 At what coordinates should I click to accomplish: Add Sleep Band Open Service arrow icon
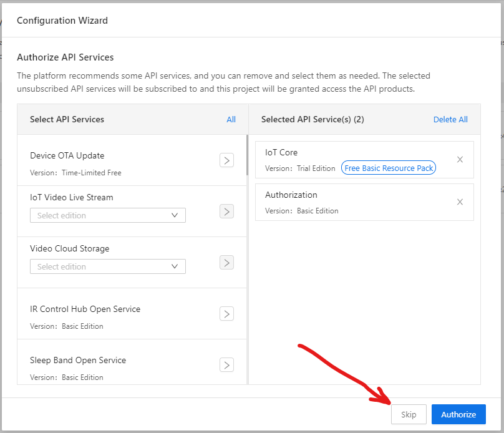tap(226, 365)
